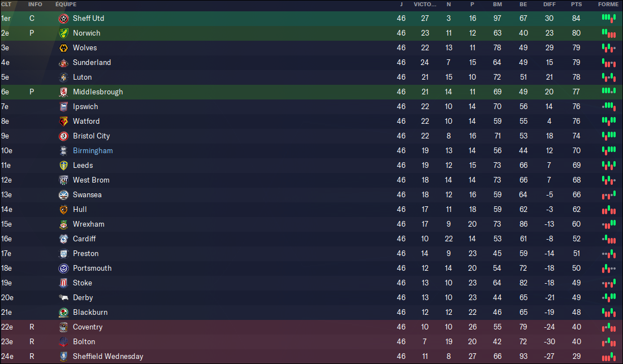Click the FORME column header
Image resolution: width=623 pixels, height=364 pixels.
(608, 5)
